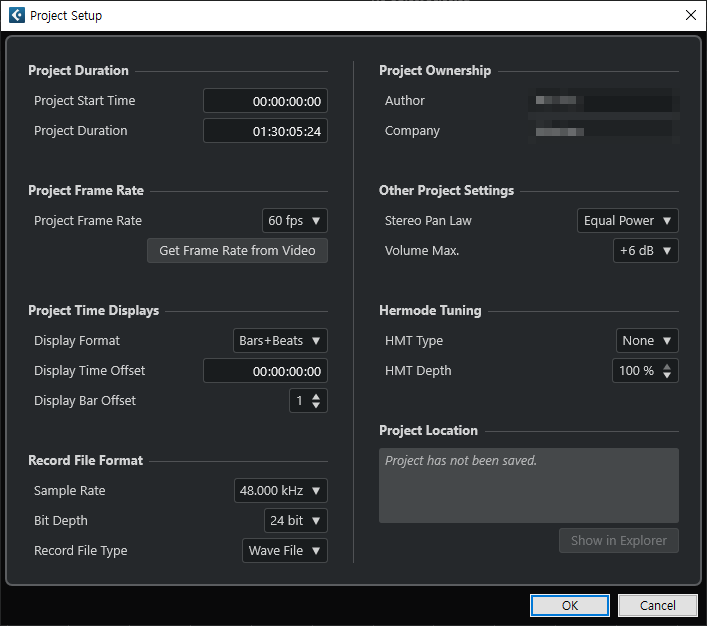Click the Cancel button

(657, 605)
